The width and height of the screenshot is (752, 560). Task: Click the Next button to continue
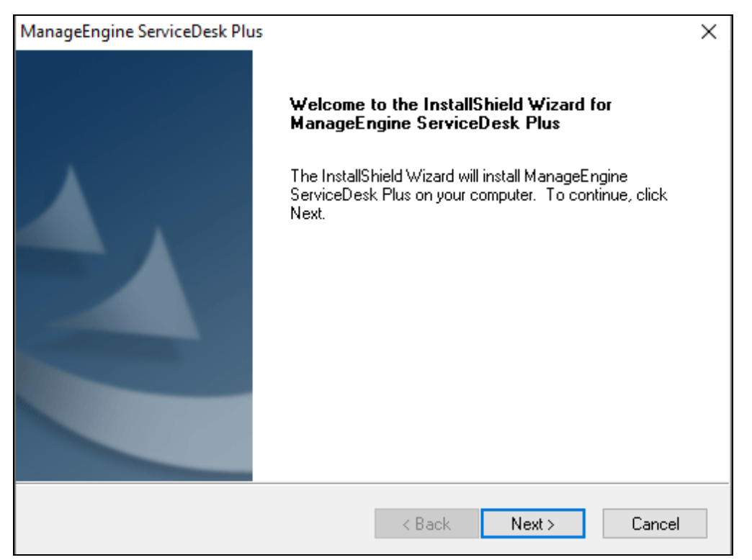pyautogui.click(x=532, y=524)
